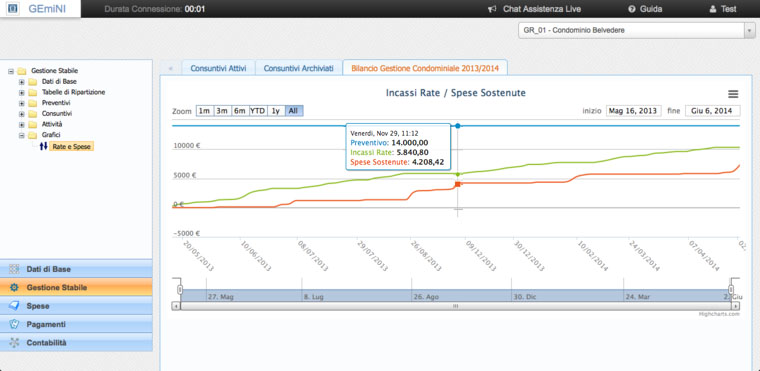Click the navigator scrollbar right arrow
760x371 pixels.
(x=736, y=306)
